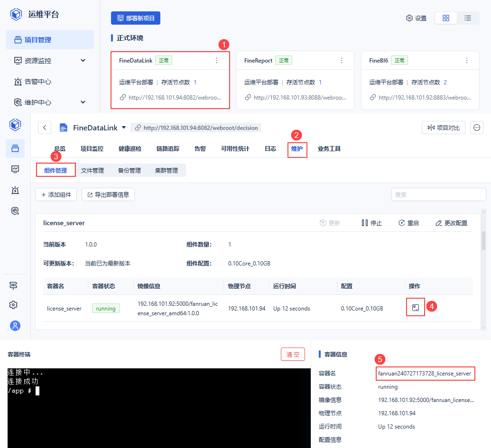Click physical node 192.168.101.94 in 容器信息
Screen dimensions: 491x448
(x=397, y=413)
